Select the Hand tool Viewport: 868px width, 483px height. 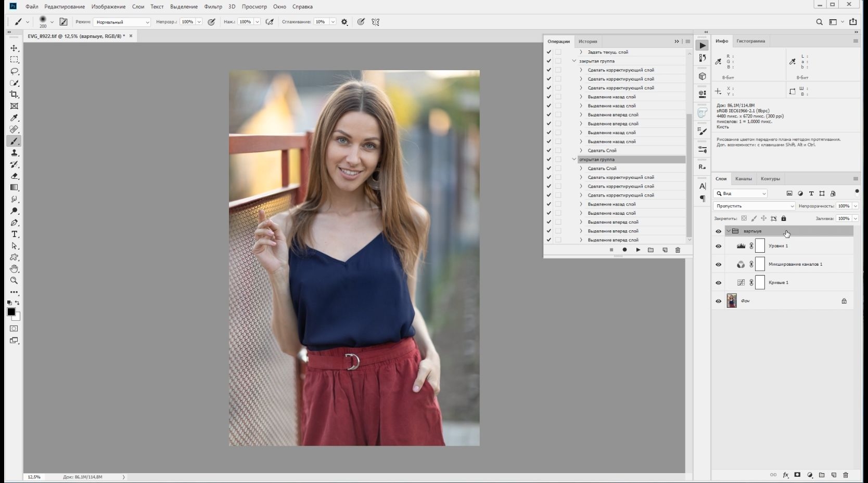pos(14,269)
